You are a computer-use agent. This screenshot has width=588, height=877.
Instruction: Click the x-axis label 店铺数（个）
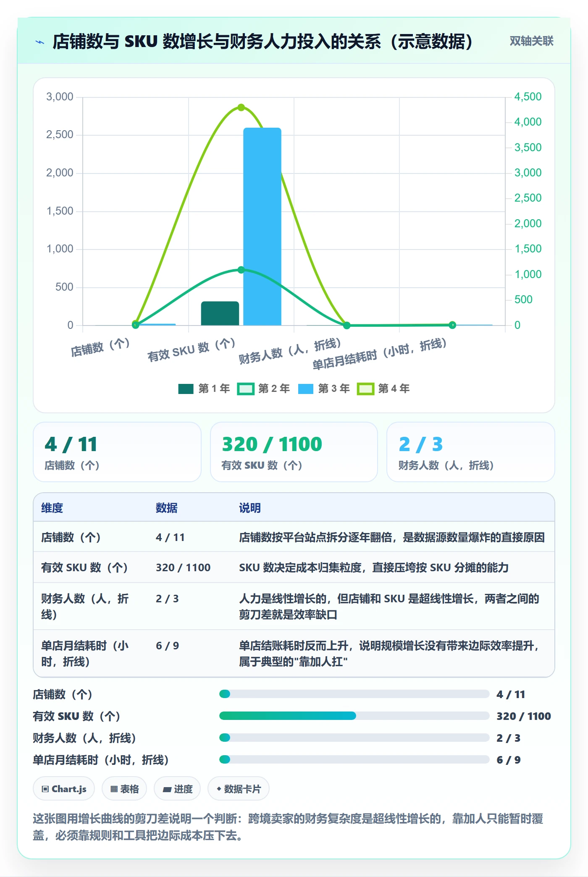pyautogui.click(x=100, y=347)
